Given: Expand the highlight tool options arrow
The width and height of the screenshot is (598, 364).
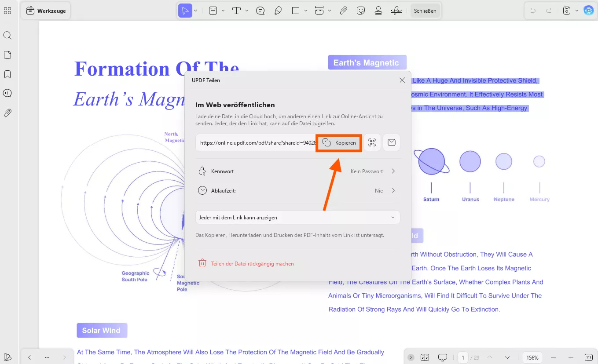Looking at the screenshot, I should pos(223,11).
